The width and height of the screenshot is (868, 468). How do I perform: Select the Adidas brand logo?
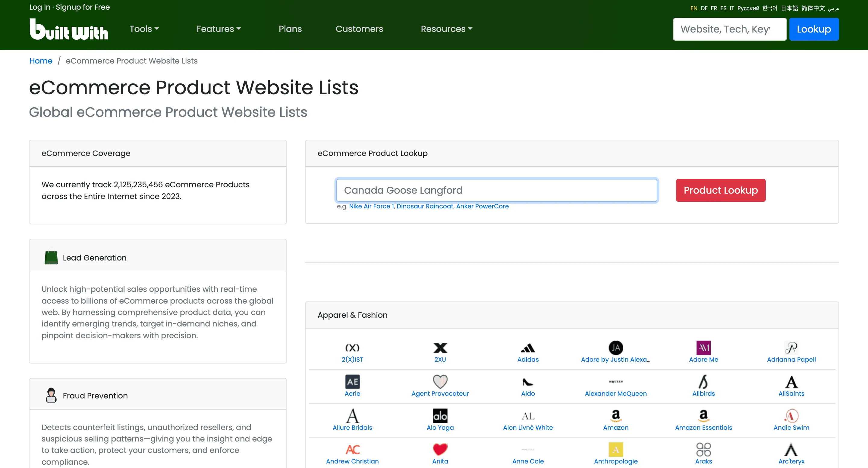pyautogui.click(x=528, y=348)
